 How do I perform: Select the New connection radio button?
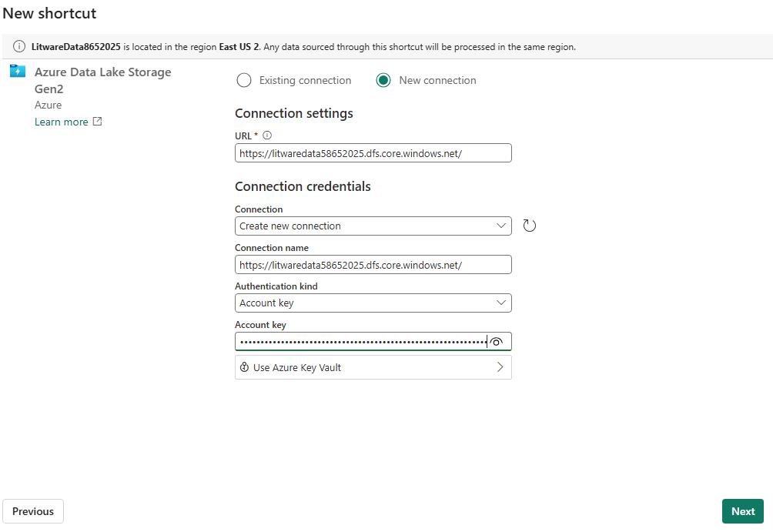point(383,80)
